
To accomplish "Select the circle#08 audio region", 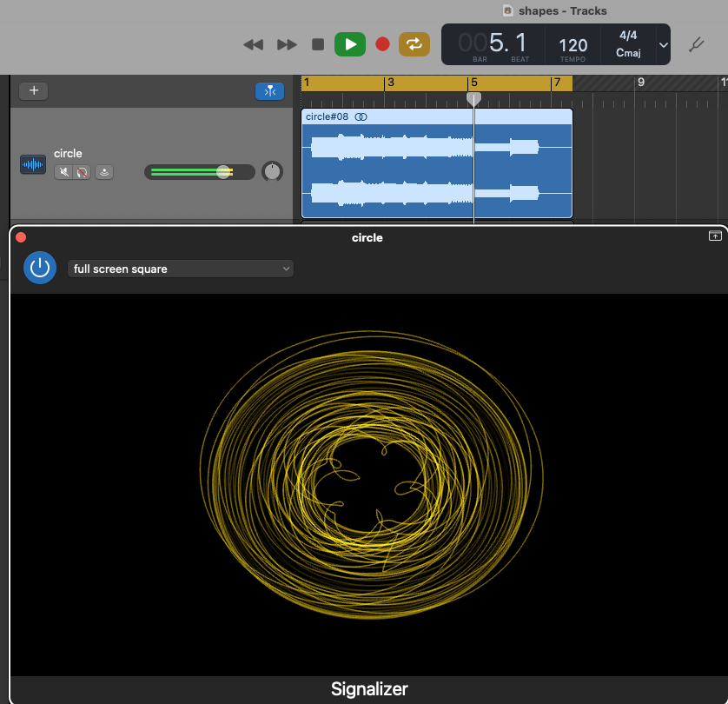I will pyautogui.click(x=436, y=163).
